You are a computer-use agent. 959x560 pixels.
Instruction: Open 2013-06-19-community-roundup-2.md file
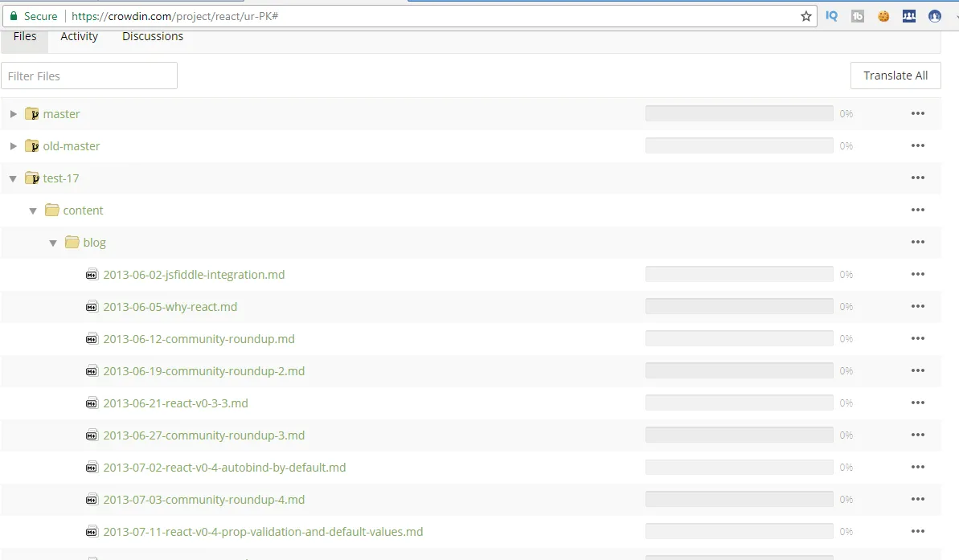click(x=203, y=371)
